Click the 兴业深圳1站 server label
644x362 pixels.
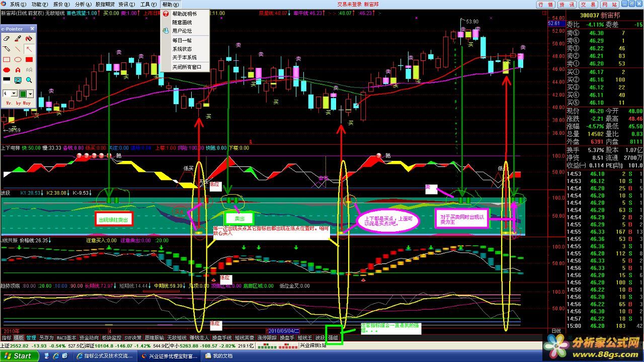click(313, 346)
